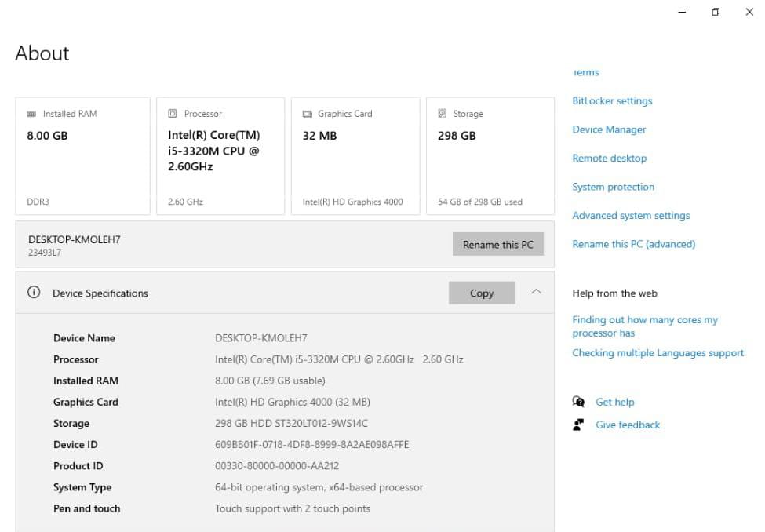Click the Device Specifications info icon
Screen dimensions: 765x532
click(34, 293)
